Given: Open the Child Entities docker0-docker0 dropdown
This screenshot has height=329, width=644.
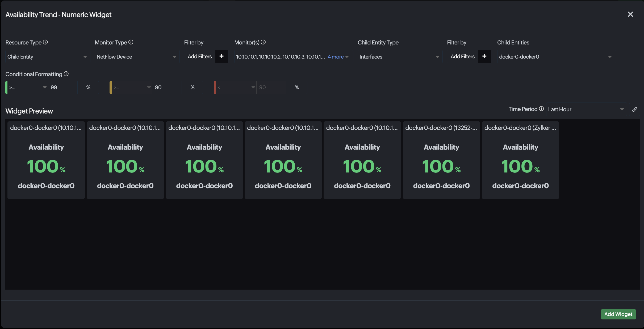Looking at the screenshot, I should (x=557, y=57).
